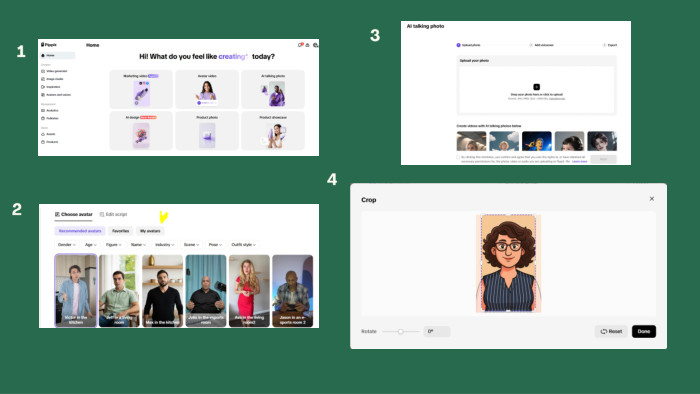Expand the Outfit style filter dropdown

(x=243, y=245)
